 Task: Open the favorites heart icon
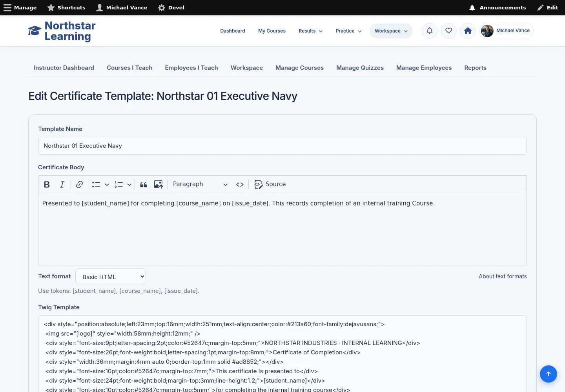point(448,31)
